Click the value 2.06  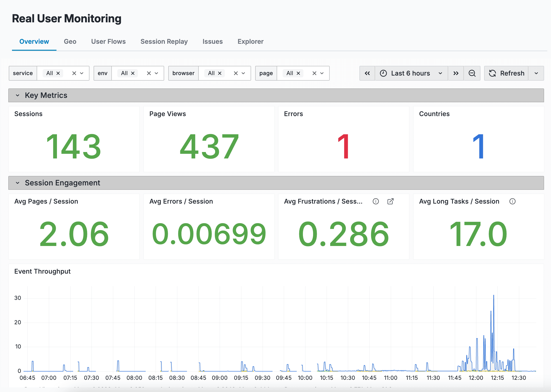(x=74, y=234)
